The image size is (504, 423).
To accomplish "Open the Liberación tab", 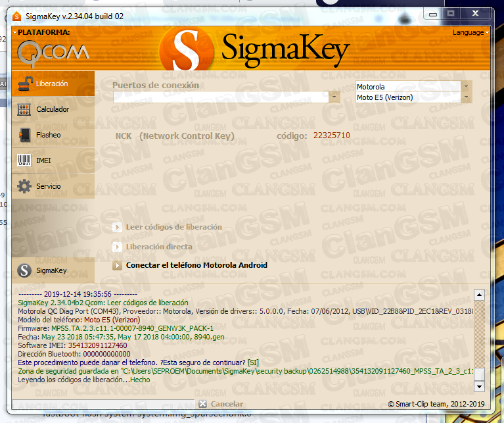I will (53, 84).
